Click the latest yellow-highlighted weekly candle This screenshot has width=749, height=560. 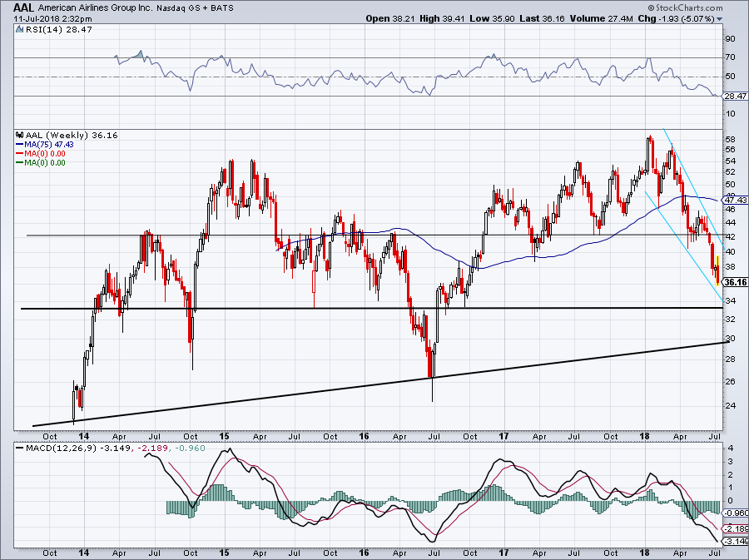tap(718, 271)
